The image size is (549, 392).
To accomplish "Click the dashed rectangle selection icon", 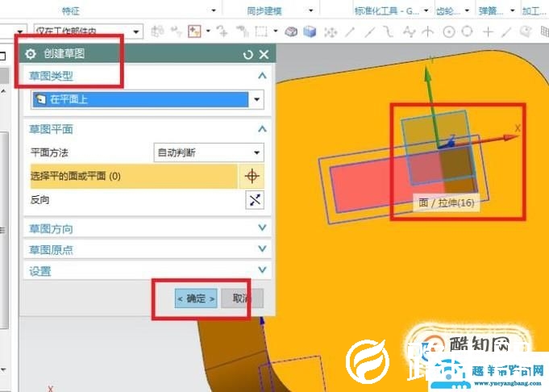I will [261, 31].
